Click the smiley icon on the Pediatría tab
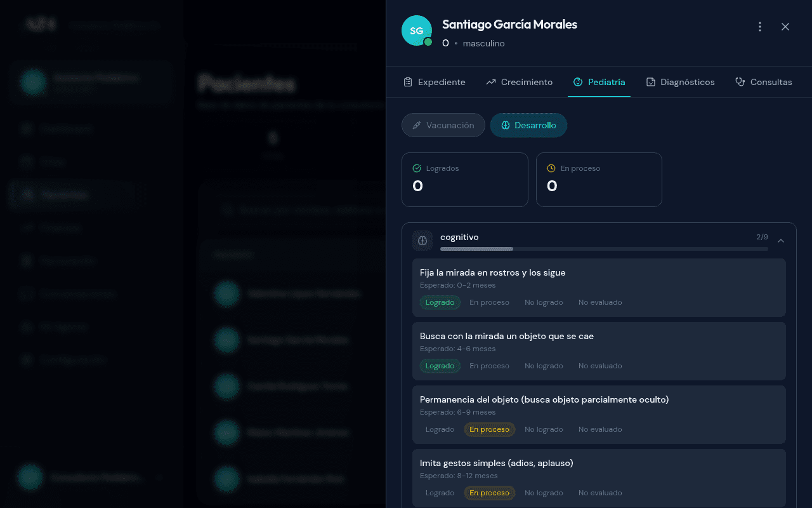 [x=578, y=81]
